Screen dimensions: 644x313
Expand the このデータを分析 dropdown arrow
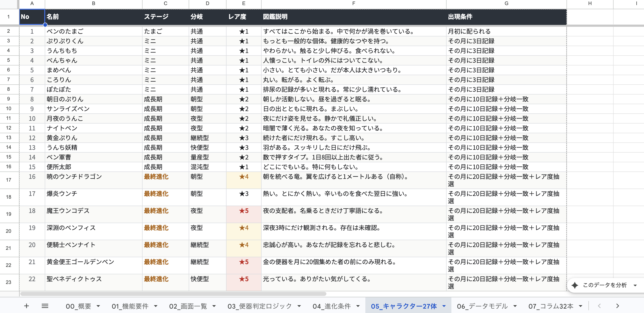click(x=635, y=285)
